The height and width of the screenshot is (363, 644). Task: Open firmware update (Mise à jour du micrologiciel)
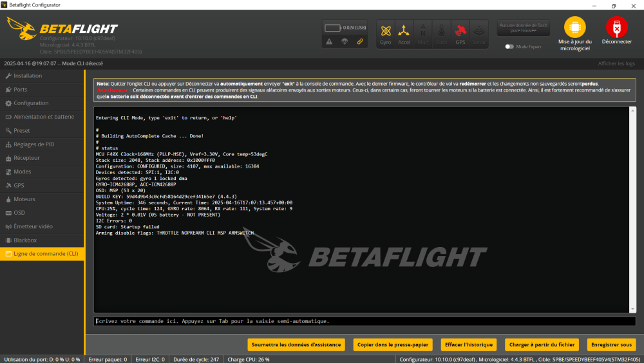pyautogui.click(x=575, y=34)
